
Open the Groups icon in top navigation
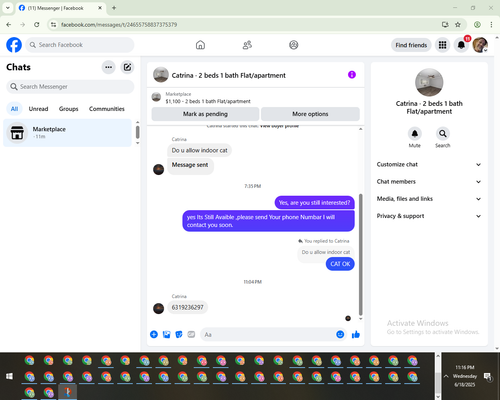point(294,45)
